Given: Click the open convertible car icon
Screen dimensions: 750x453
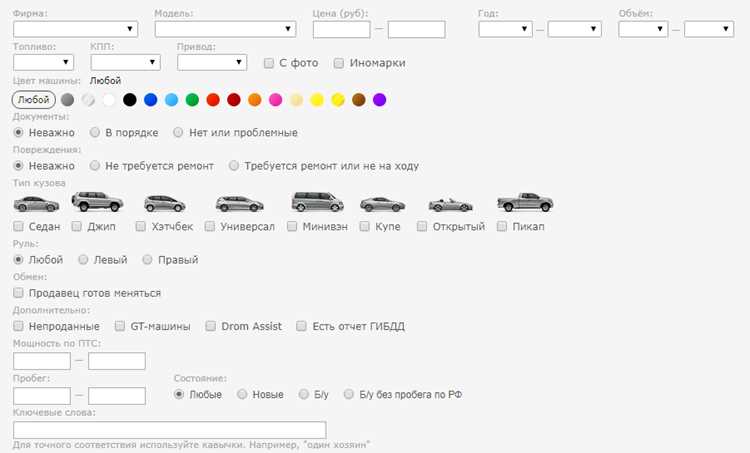Looking at the screenshot, I should (x=450, y=205).
